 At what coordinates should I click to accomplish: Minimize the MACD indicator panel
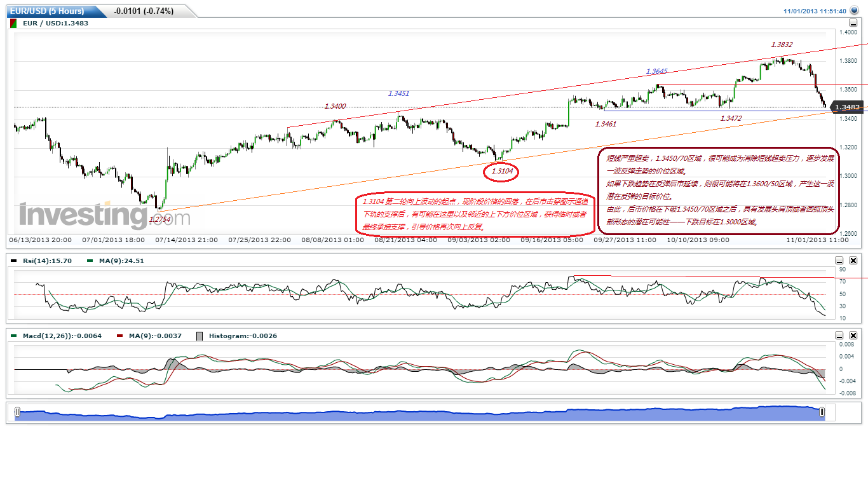839,336
